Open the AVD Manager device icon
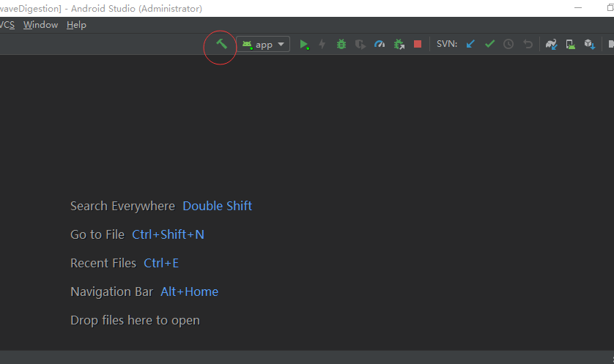The width and height of the screenshot is (614, 364). 571,44
